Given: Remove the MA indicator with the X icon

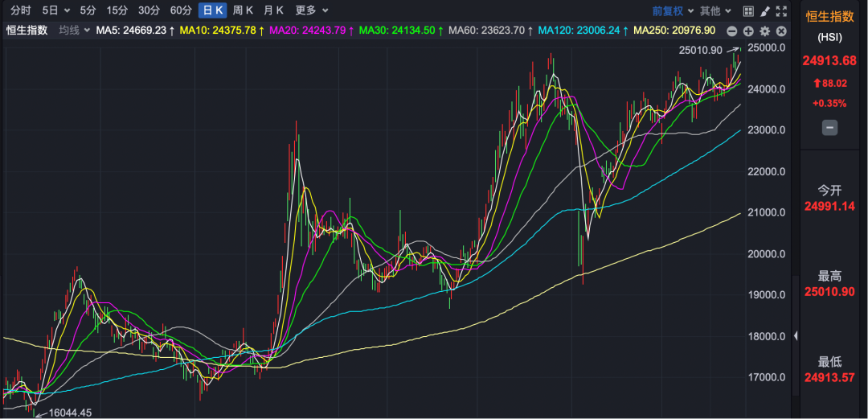Looking at the screenshot, I should [x=782, y=31].
